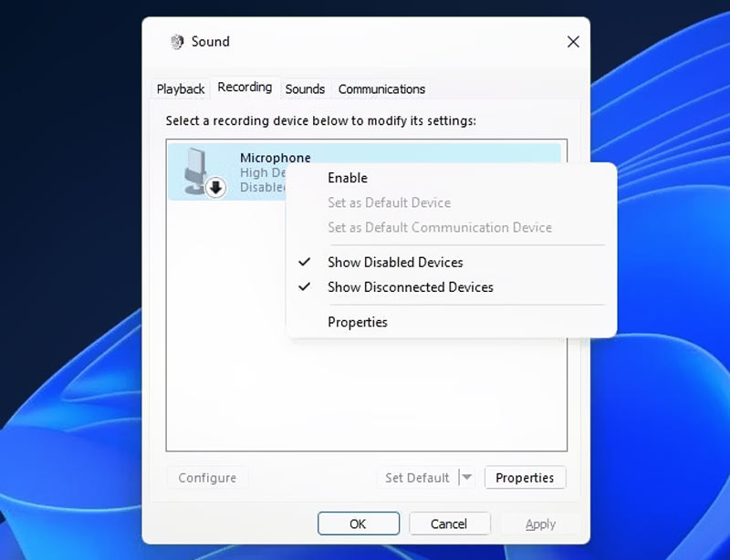The width and height of the screenshot is (730, 560).
Task: Close the Sound dialog window
Action: click(x=573, y=42)
